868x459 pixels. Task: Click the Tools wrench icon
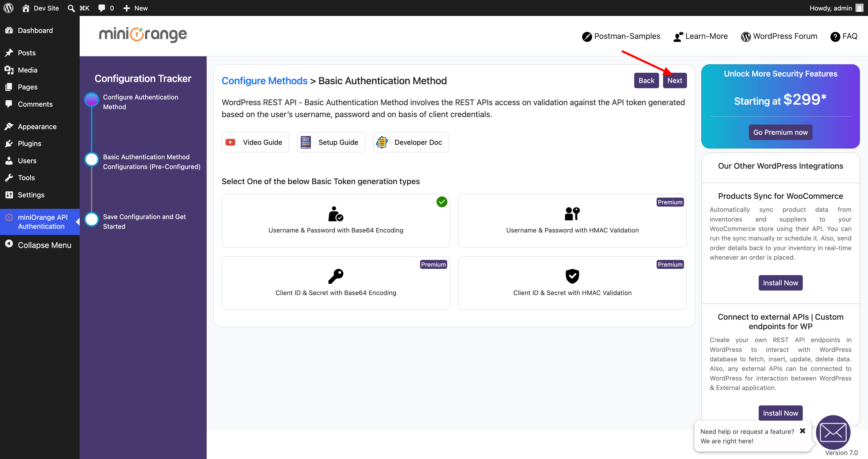click(x=9, y=177)
